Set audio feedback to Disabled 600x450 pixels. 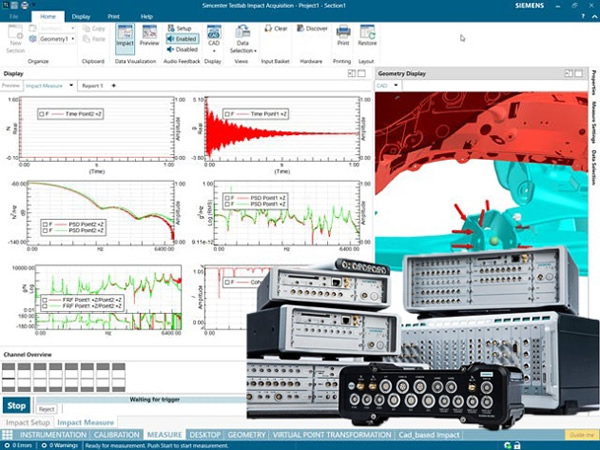(182, 48)
